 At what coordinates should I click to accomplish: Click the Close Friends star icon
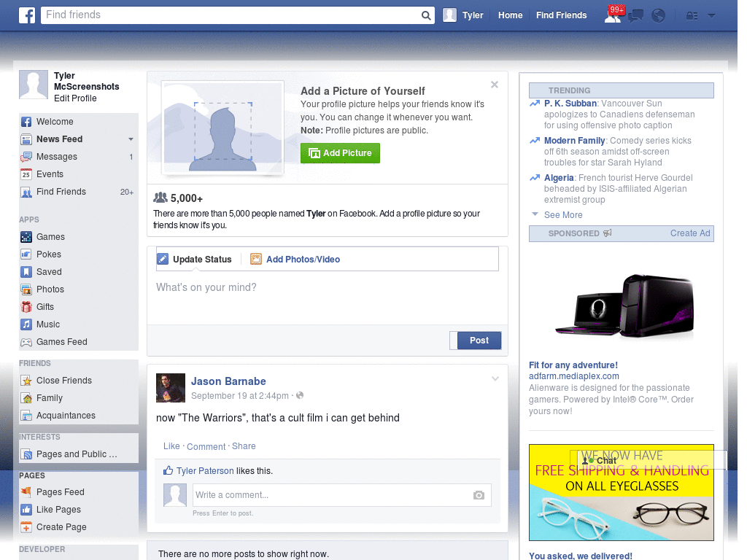[26, 381]
